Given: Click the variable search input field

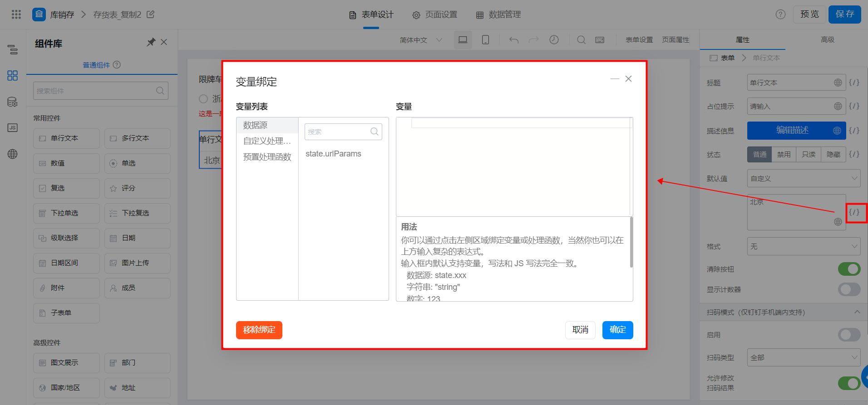Looking at the screenshot, I should click(343, 132).
